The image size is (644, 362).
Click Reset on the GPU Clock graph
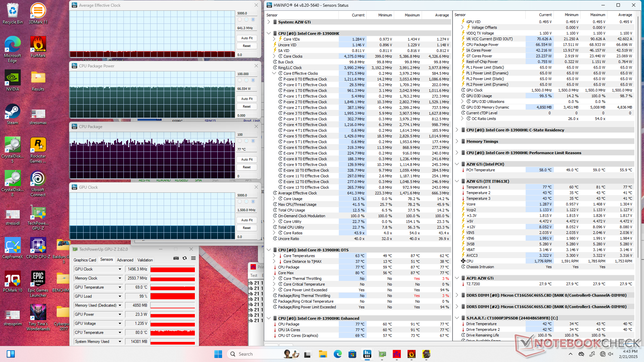(247, 228)
